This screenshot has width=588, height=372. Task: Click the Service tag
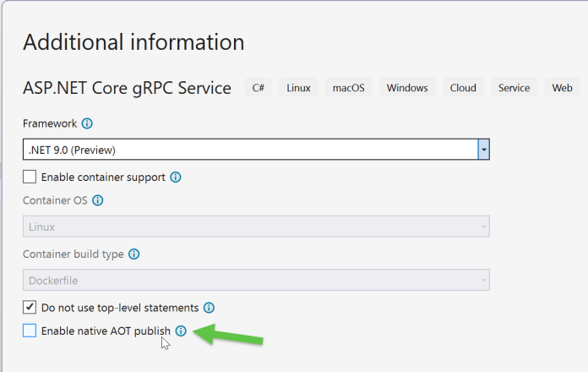point(514,87)
